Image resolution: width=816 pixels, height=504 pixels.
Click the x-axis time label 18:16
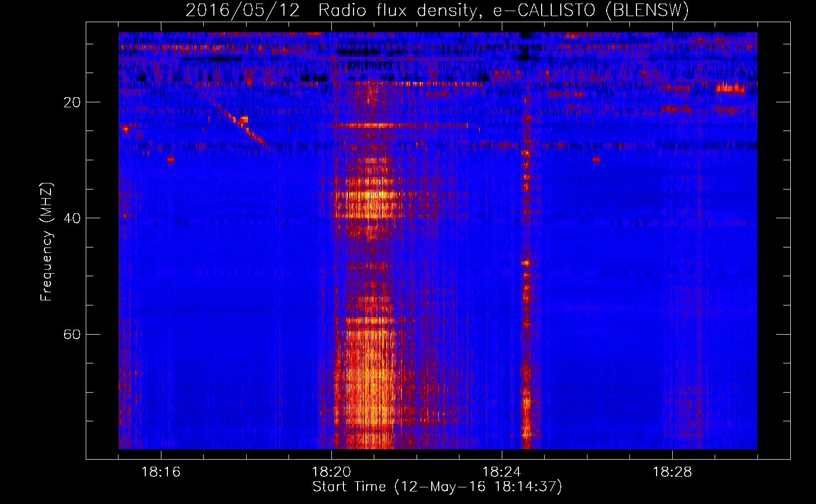161,472
